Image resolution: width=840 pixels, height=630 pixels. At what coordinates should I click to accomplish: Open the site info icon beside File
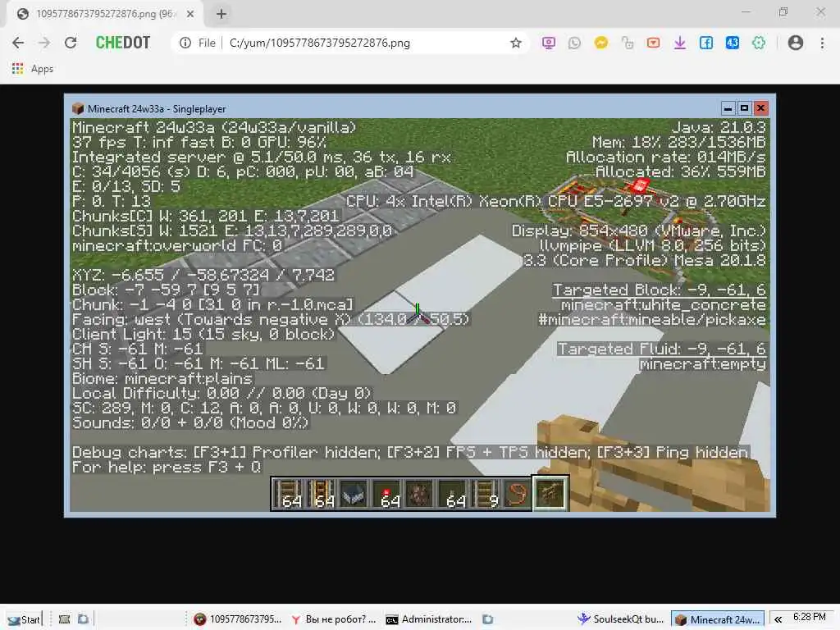(185, 43)
